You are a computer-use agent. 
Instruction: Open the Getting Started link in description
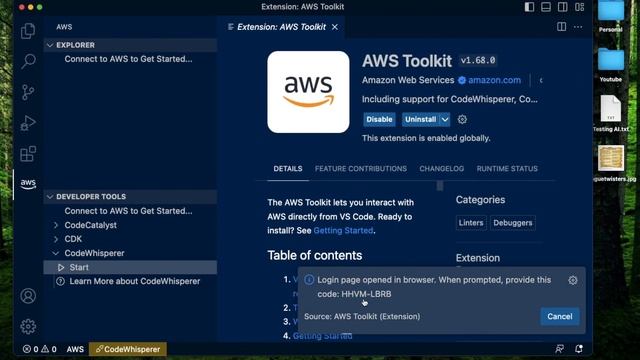pyautogui.click(x=343, y=231)
